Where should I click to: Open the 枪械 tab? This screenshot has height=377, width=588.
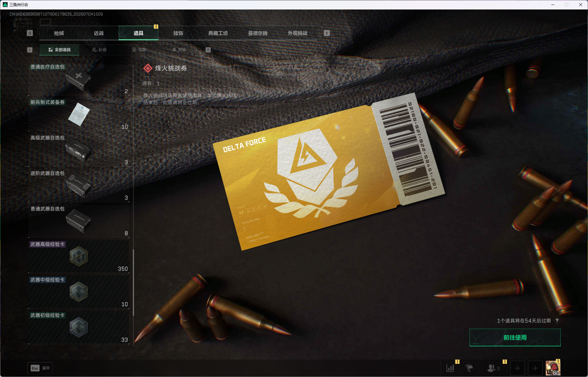(x=59, y=33)
